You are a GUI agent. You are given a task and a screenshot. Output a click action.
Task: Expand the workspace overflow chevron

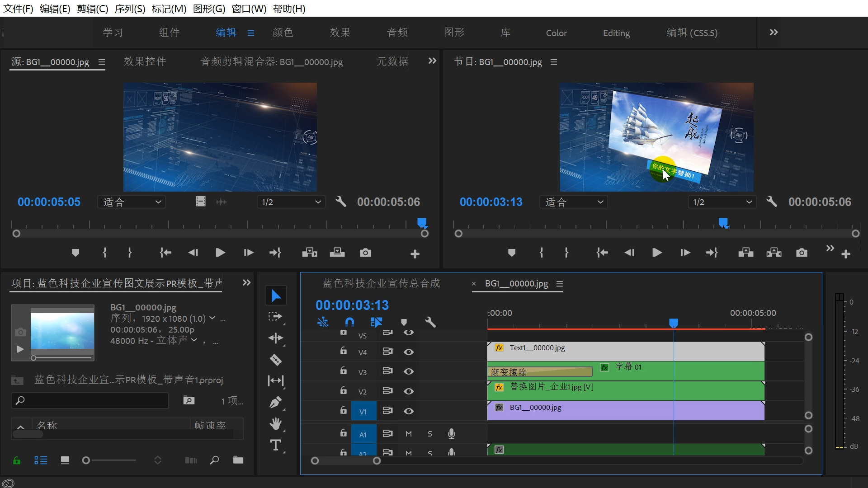point(774,33)
